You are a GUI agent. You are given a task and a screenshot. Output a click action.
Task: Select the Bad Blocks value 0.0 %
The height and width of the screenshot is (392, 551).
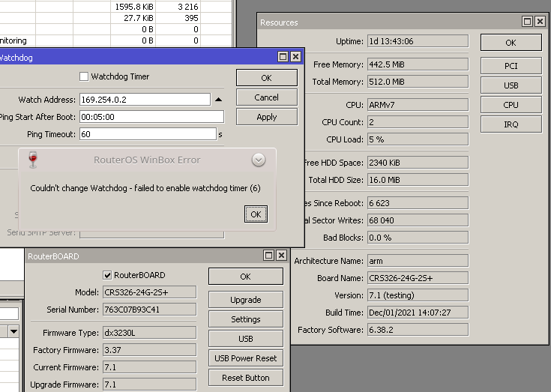[x=418, y=238]
